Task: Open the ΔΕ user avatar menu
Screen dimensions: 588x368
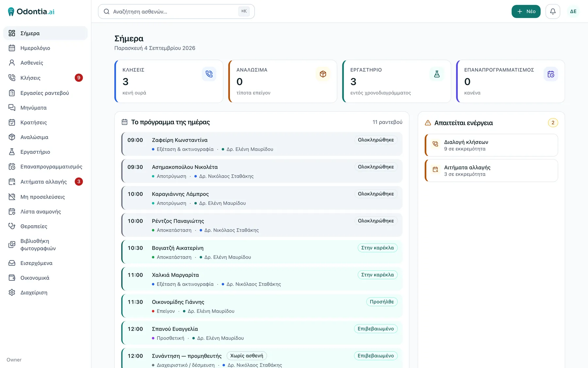Action: (x=573, y=11)
